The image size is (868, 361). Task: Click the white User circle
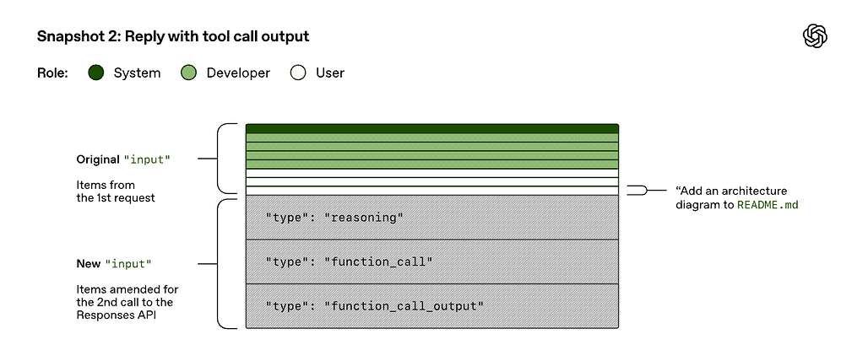coord(297,73)
